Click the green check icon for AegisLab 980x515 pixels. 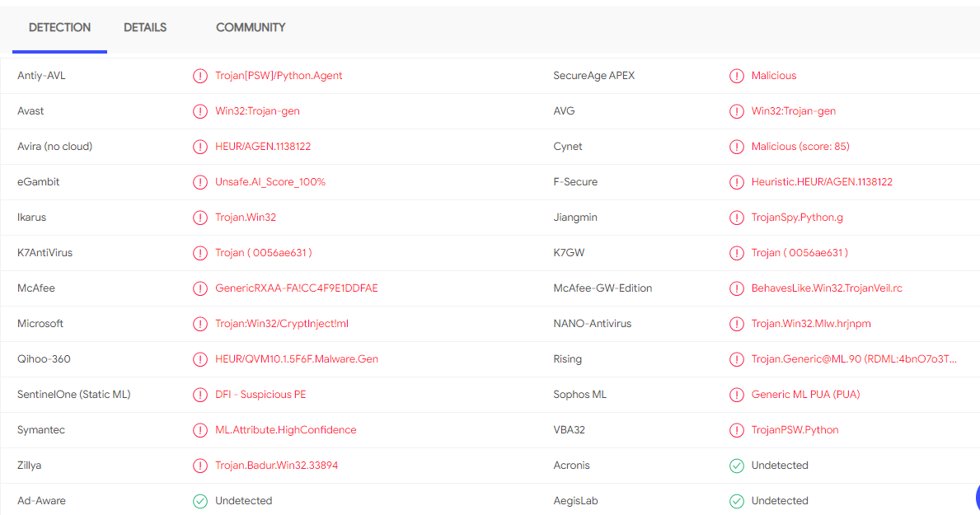737,501
